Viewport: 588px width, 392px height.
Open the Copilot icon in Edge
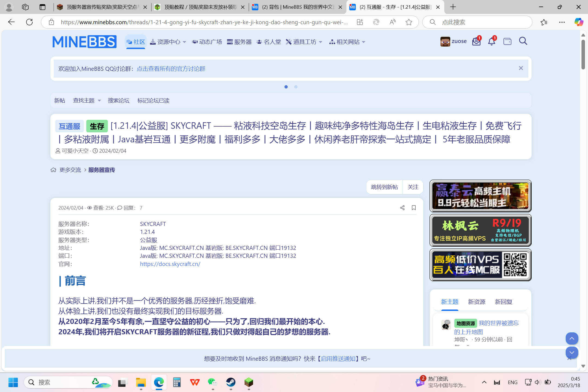(579, 22)
